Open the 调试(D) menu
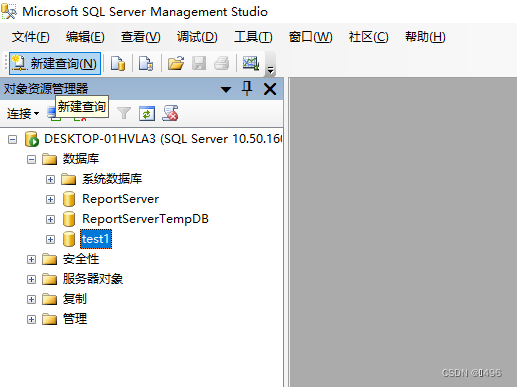This screenshot has width=517, height=387. click(197, 37)
